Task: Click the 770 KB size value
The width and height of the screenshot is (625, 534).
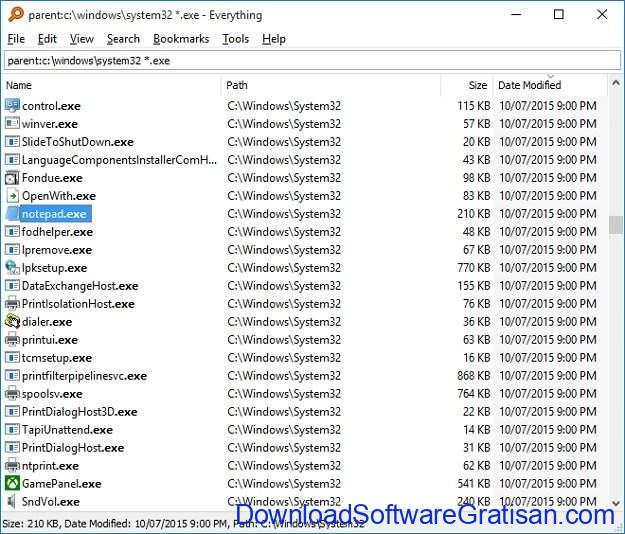Action: [474, 268]
